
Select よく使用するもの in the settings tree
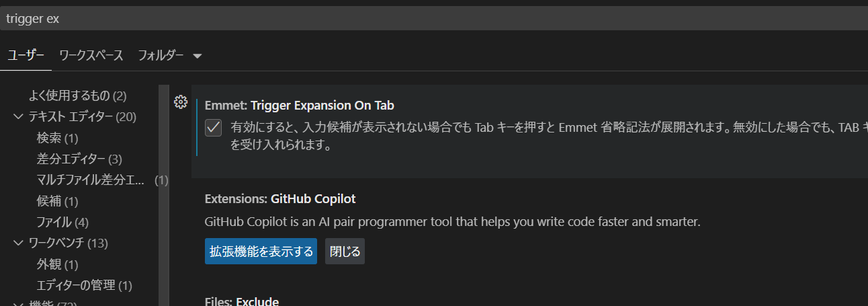point(78,96)
